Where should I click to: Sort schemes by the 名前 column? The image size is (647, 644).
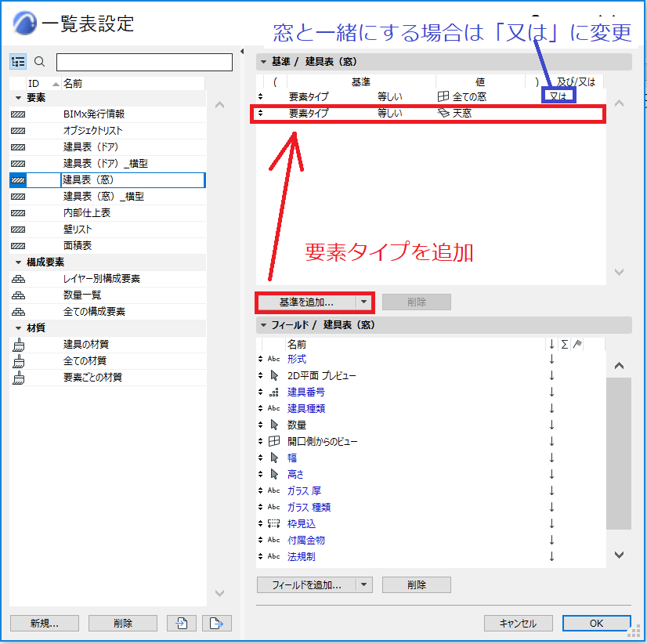133,83
